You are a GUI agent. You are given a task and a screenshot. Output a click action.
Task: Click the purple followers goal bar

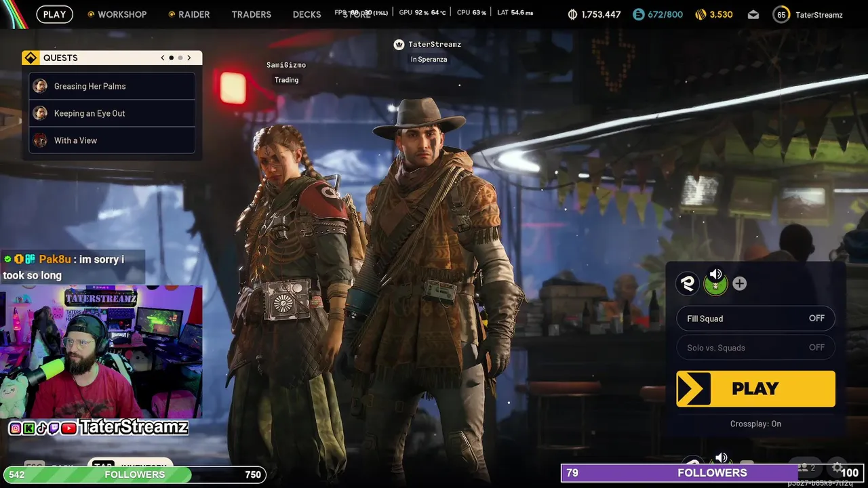(712, 472)
